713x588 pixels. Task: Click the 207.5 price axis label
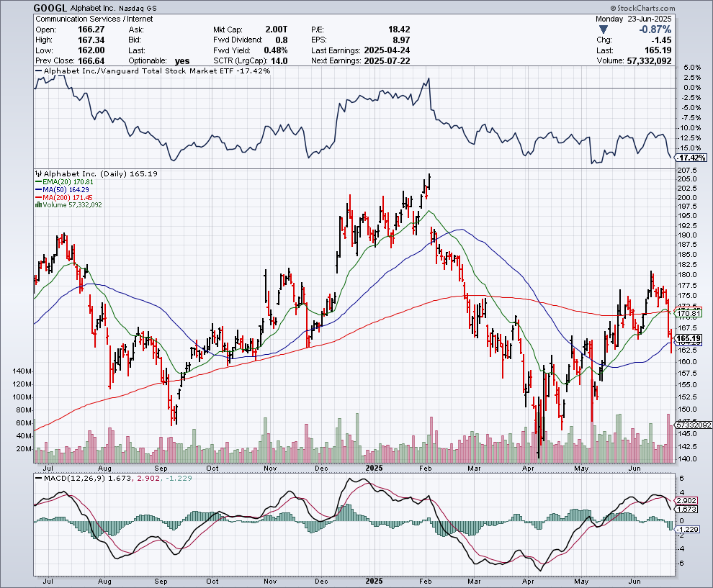(x=687, y=170)
